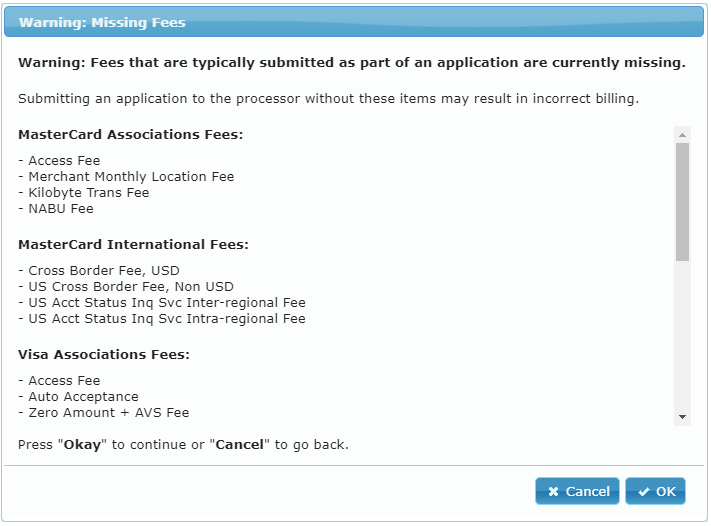Click the empty scrollbar track below thumb
Image resolution: width=711 pixels, height=526 pixels.
(682, 336)
